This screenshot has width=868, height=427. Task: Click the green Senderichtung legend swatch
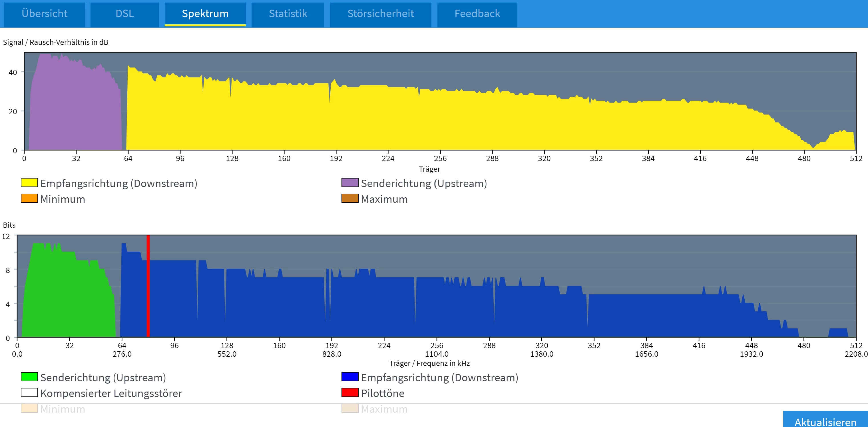29,377
